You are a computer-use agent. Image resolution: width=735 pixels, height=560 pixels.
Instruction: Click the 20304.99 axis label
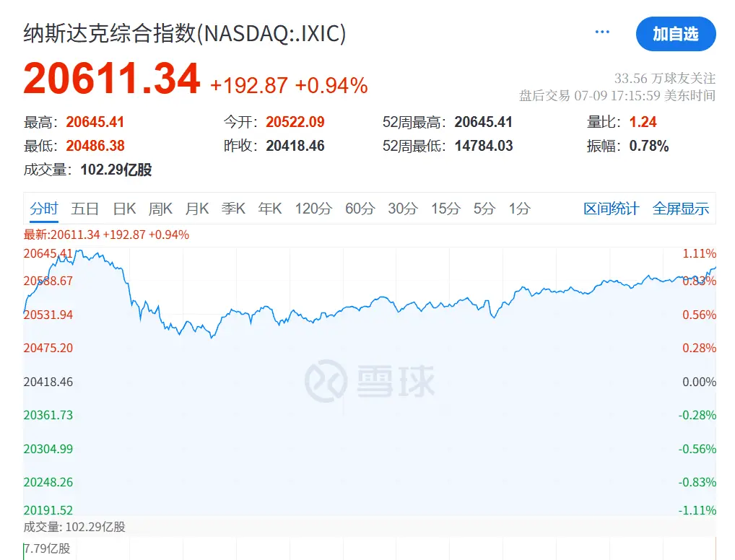(x=48, y=448)
